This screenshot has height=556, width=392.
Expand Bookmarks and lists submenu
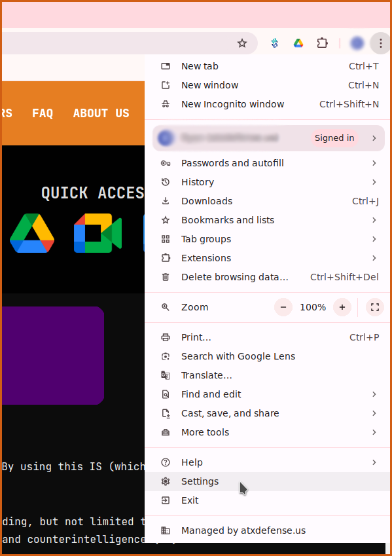(x=267, y=220)
